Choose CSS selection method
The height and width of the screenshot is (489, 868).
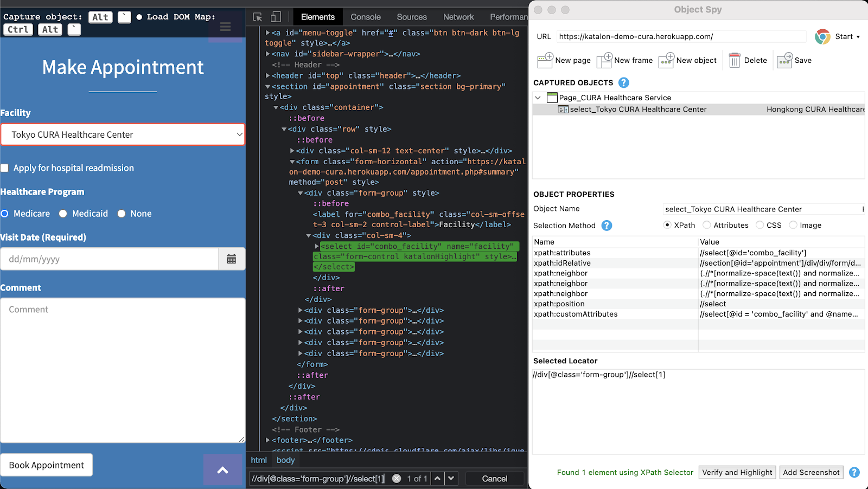coord(760,225)
